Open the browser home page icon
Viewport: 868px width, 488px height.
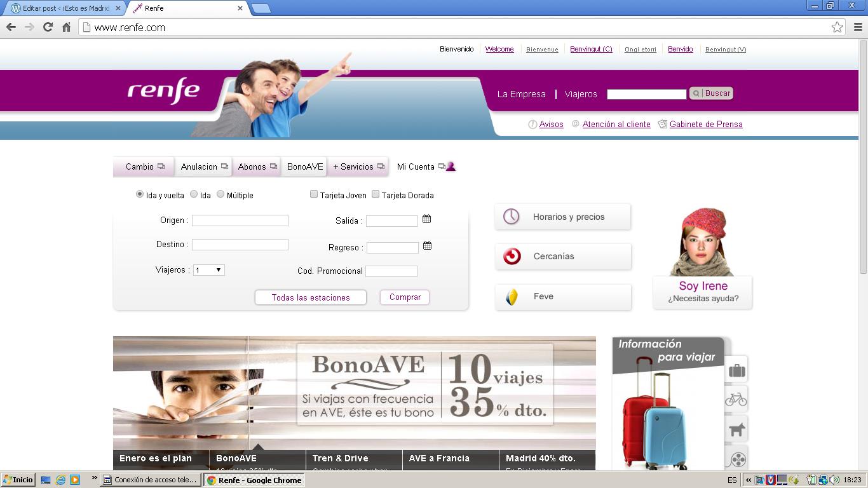point(66,27)
